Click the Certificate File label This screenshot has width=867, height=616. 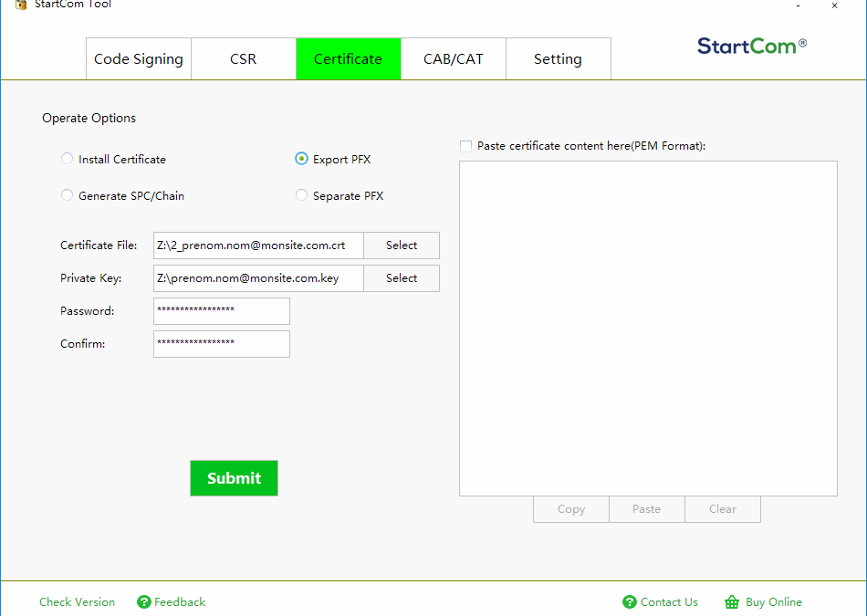(99, 245)
